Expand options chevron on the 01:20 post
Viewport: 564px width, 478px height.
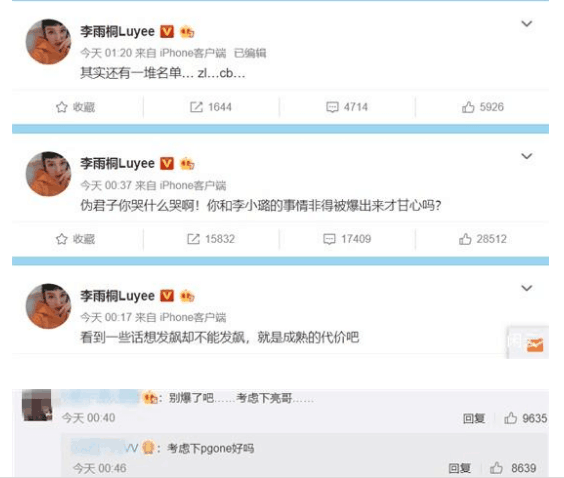coord(527,24)
